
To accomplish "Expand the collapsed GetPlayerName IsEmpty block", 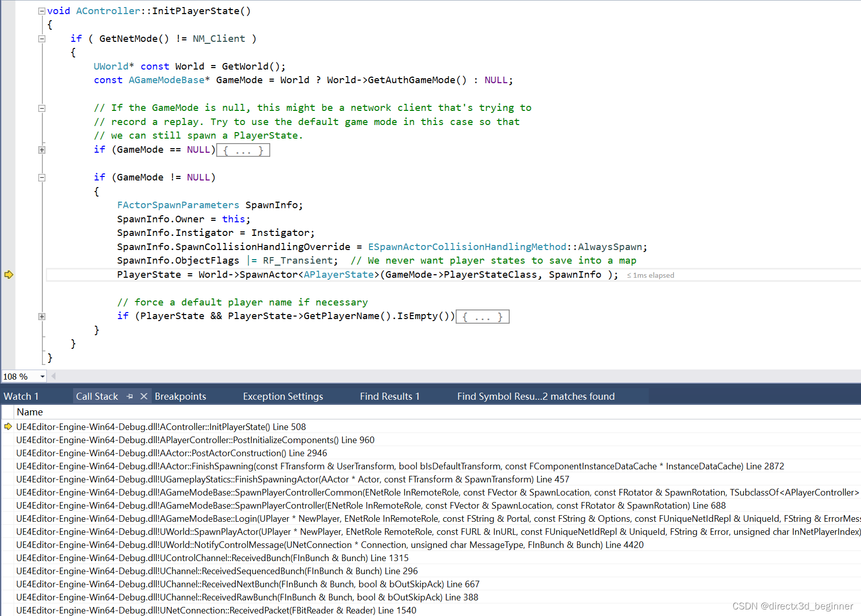I will (42, 317).
